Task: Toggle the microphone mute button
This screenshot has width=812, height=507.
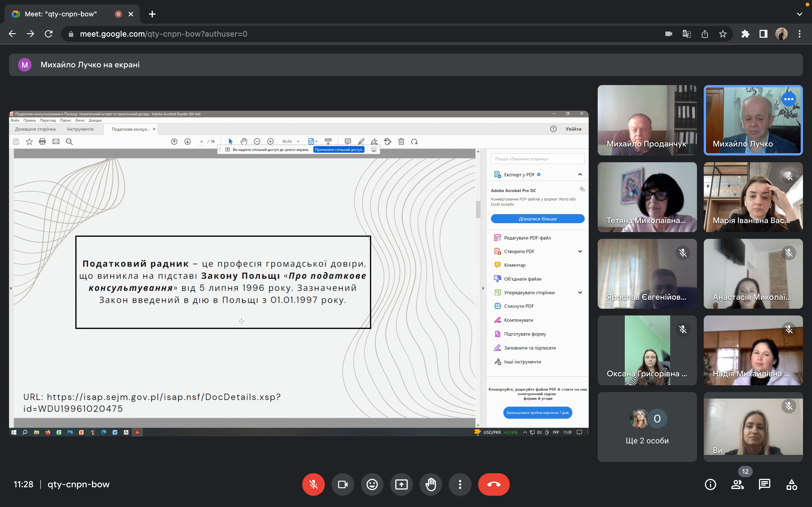Action: 314,484
